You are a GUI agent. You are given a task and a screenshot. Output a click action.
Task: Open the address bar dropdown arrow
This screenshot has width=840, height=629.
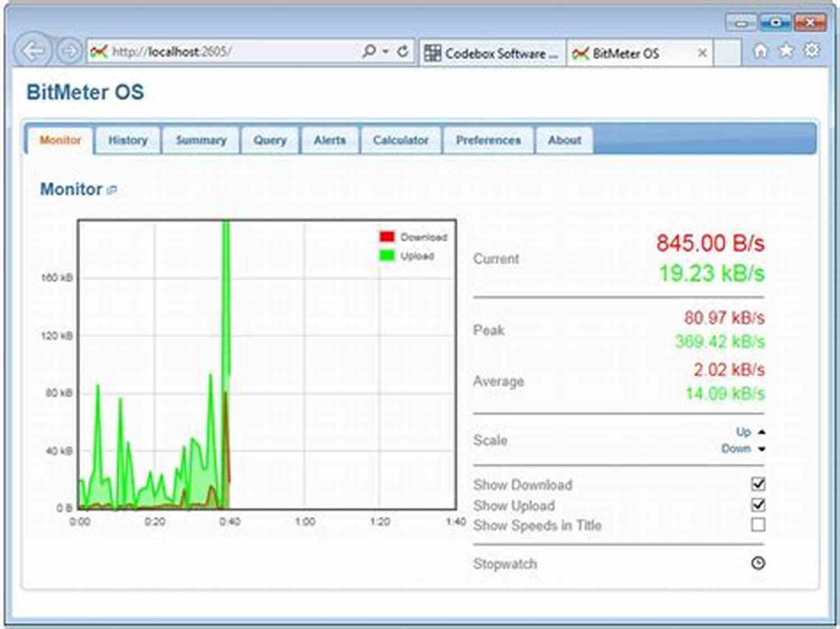(385, 52)
